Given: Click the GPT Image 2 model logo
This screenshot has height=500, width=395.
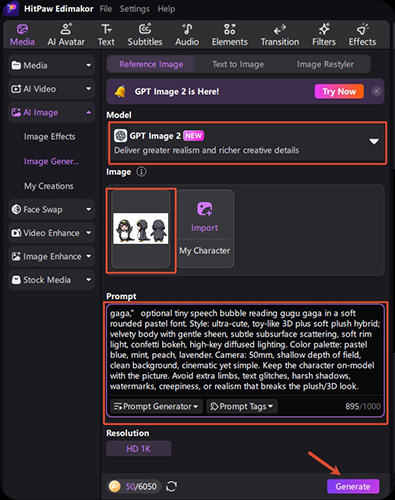Looking at the screenshot, I should pos(120,136).
